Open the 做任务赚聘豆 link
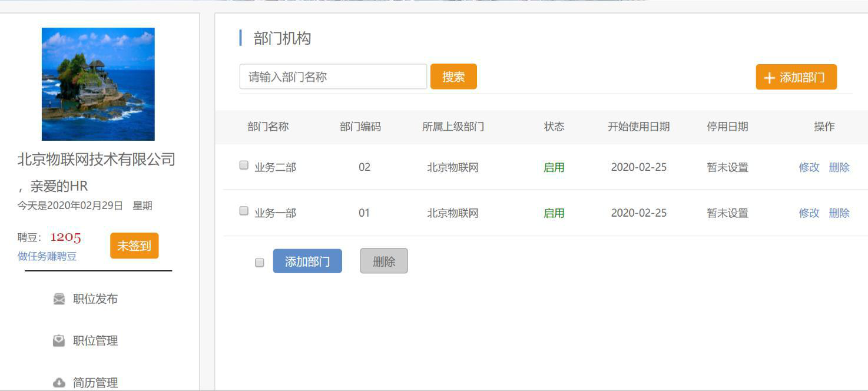Viewport: 868px width, 391px height. (x=47, y=256)
